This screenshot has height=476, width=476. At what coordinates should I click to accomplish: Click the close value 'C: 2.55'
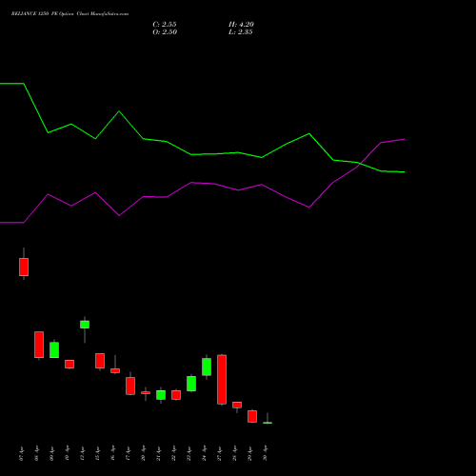165,25
